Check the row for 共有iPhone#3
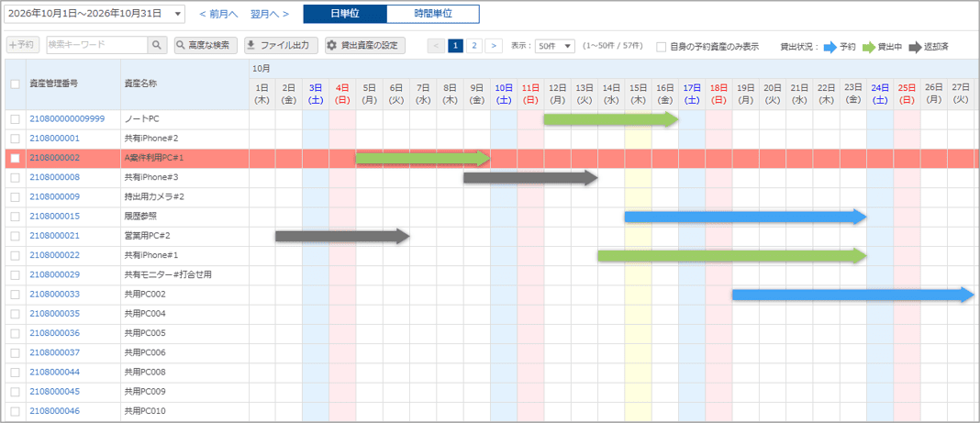 click(15, 178)
